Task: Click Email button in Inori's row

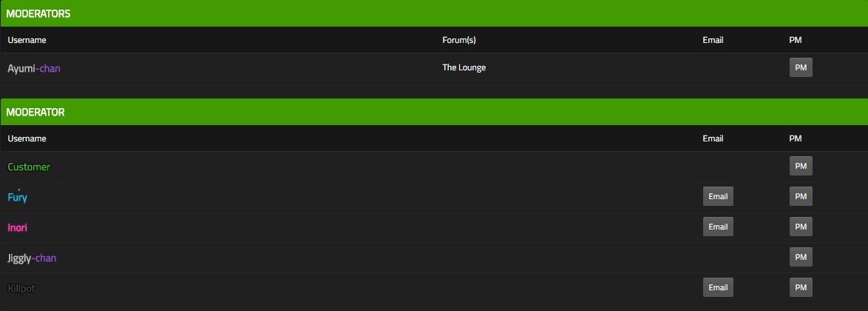Action: 718,227
